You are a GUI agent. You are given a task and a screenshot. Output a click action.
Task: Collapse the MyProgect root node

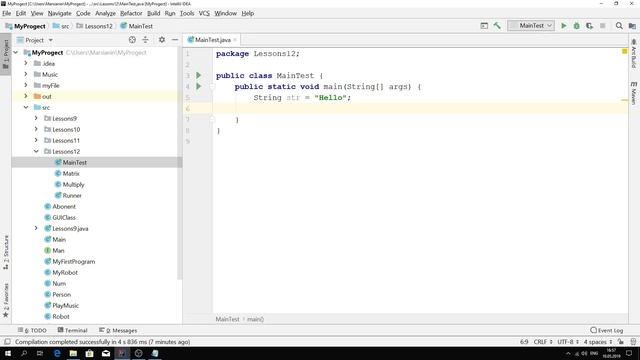click(16, 53)
